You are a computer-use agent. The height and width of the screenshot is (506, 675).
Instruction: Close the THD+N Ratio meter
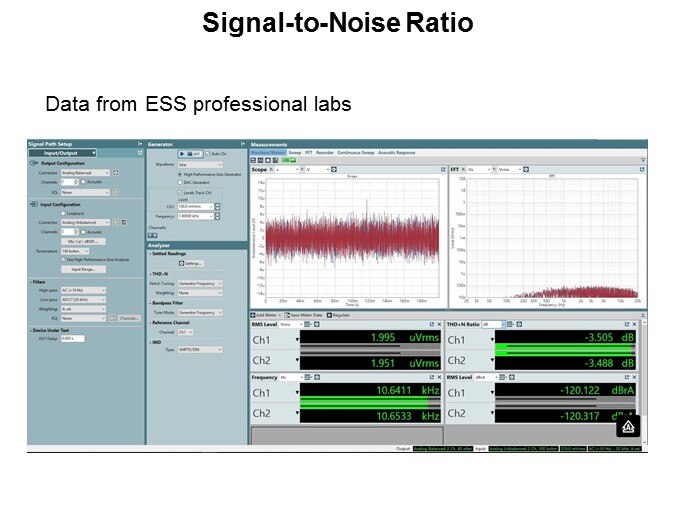pos(641,324)
